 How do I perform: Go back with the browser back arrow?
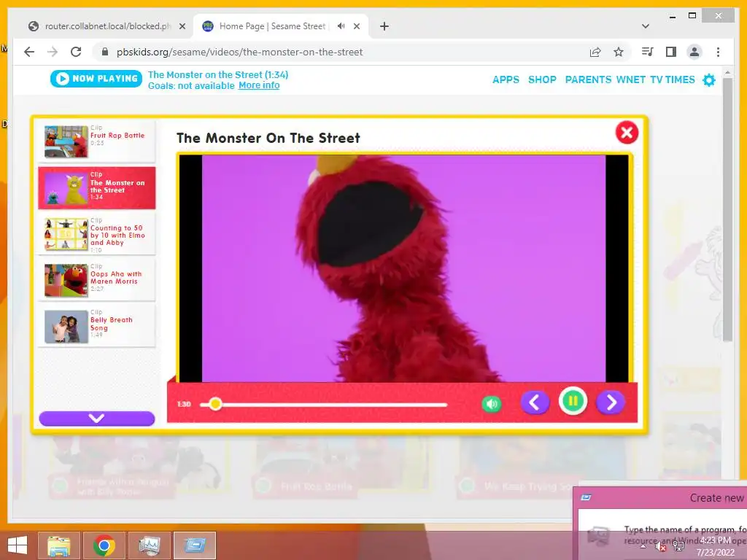(29, 52)
